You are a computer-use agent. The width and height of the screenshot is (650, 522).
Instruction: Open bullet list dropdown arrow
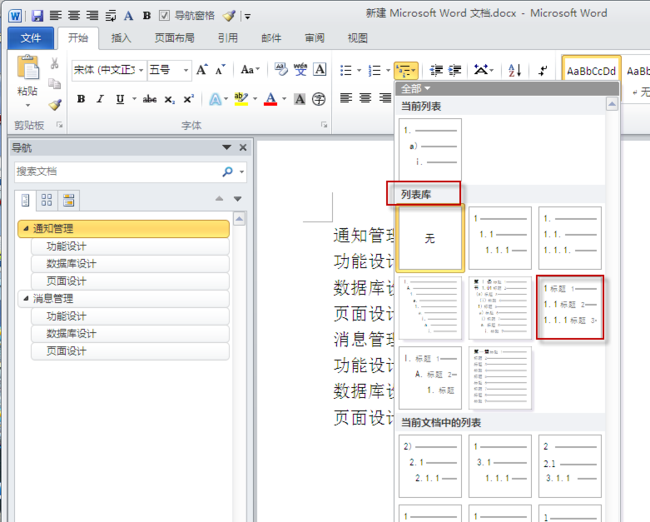click(359, 70)
